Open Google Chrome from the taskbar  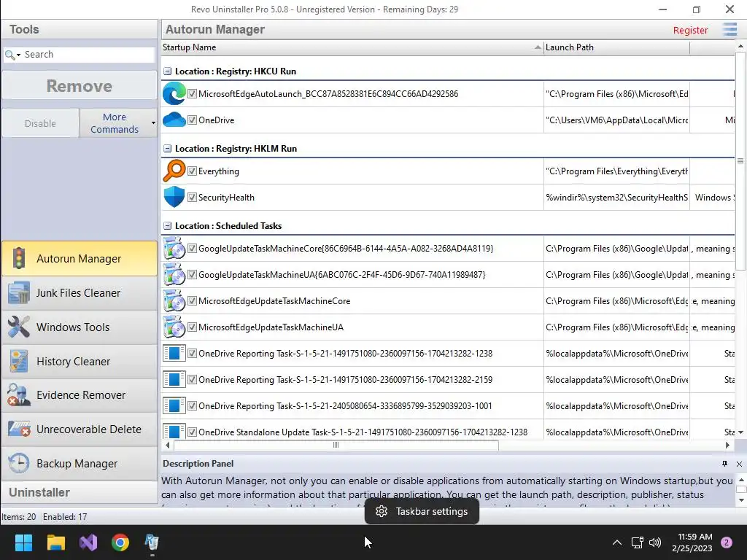tap(120, 542)
